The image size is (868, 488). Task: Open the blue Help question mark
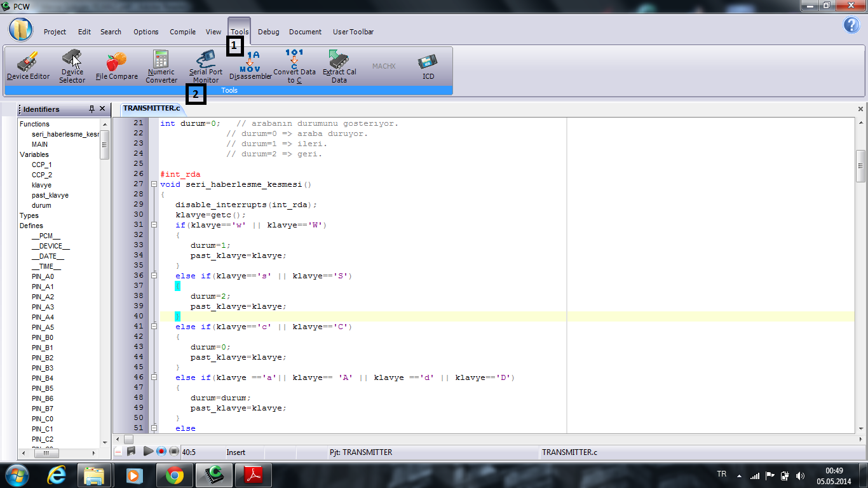[851, 25]
